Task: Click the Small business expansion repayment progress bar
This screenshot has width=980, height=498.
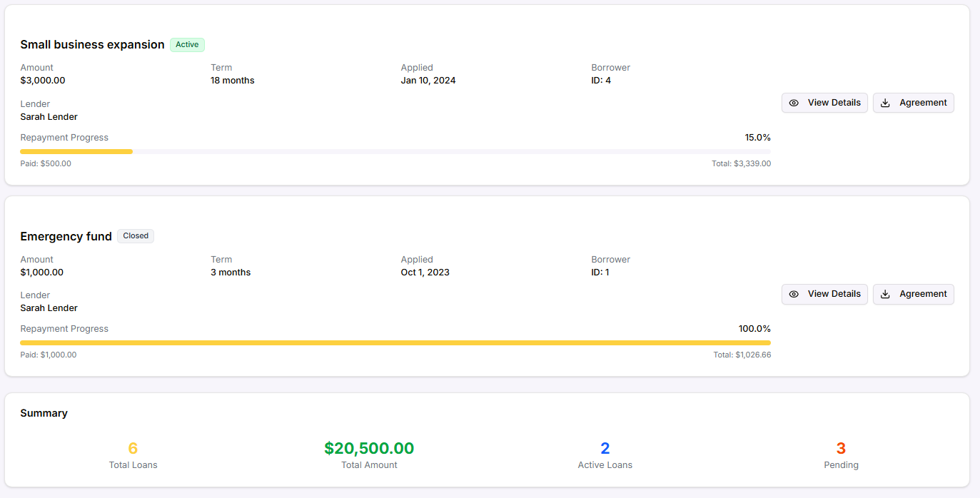Action: click(x=395, y=151)
